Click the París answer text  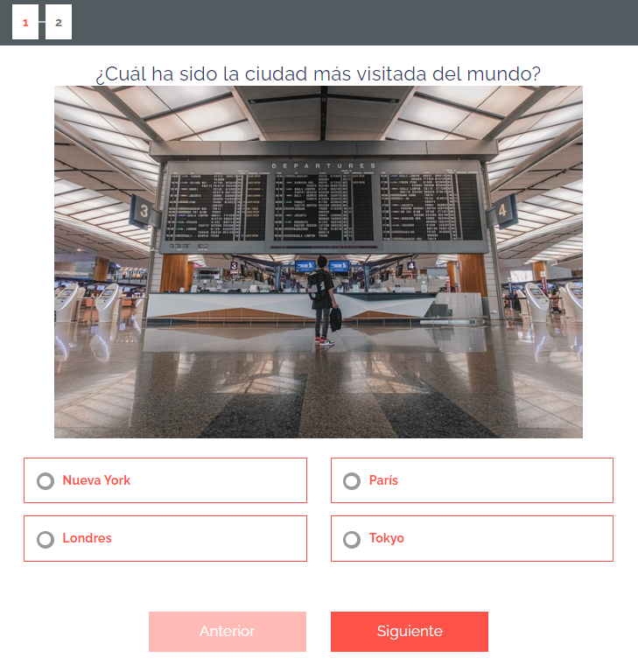tap(383, 480)
